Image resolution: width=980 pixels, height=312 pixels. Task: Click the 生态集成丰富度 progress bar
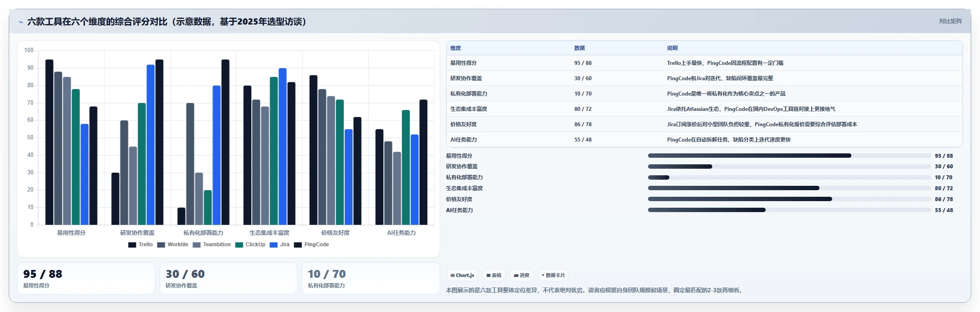[789, 188]
